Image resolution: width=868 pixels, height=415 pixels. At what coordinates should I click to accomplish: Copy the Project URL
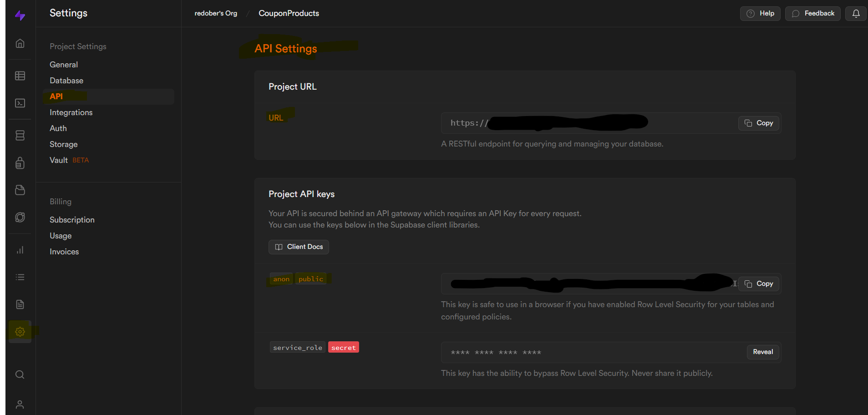759,123
